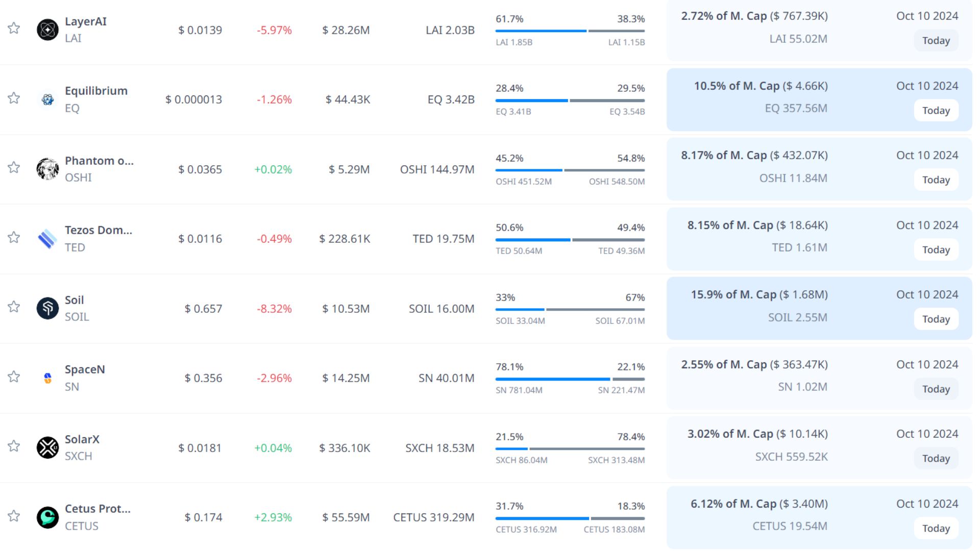Add Cetus Protocol to watchlist star
The image size is (980, 551).
pyautogui.click(x=14, y=516)
